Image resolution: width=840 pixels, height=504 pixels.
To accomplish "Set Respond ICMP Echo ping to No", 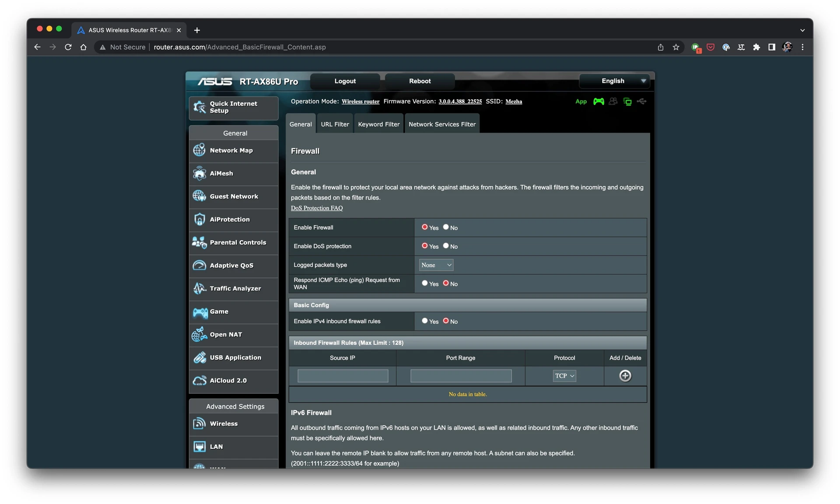I will point(446,283).
